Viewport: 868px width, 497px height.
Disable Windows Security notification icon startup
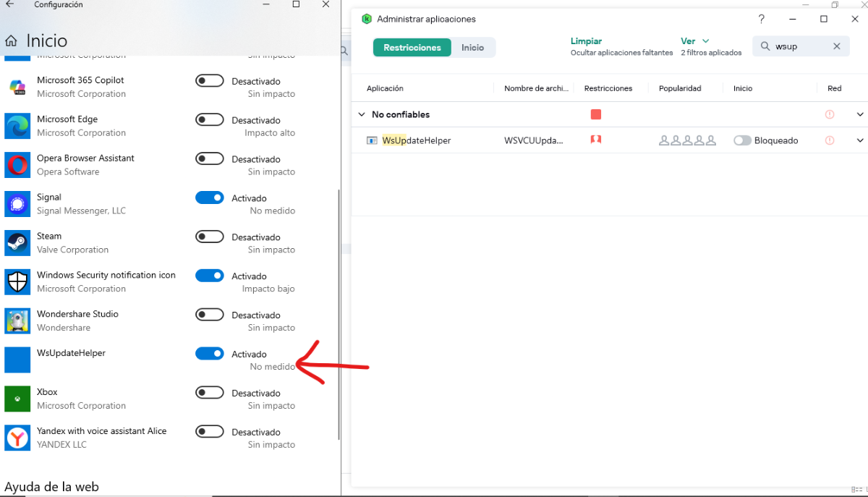pos(210,276)
